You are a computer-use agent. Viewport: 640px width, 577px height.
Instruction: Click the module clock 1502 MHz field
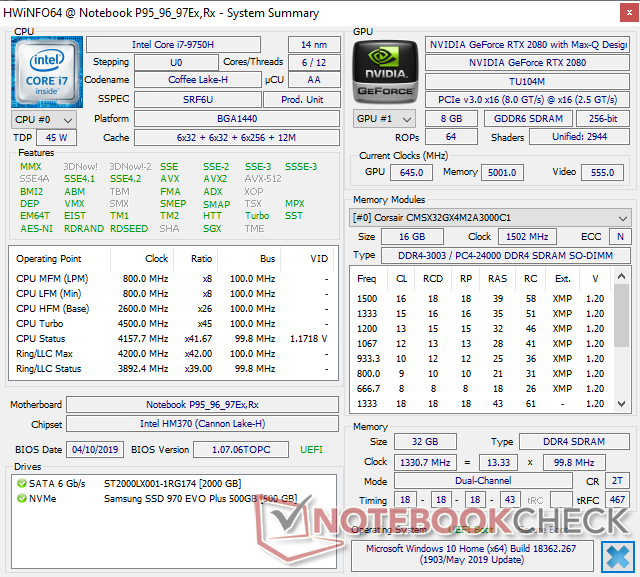[x=527, y=237]
